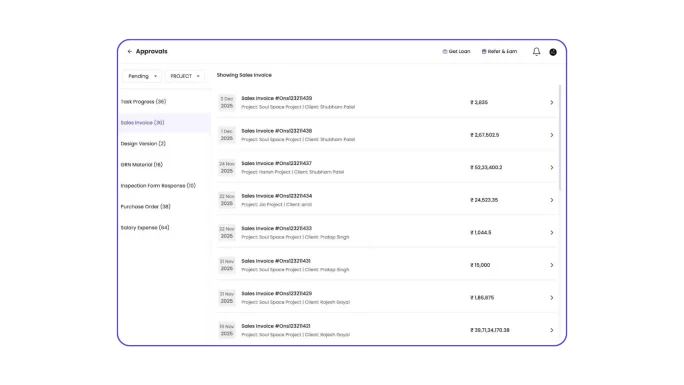Open the notifications bell
This screenshot has height=385, width=684.
coord(536,51)
